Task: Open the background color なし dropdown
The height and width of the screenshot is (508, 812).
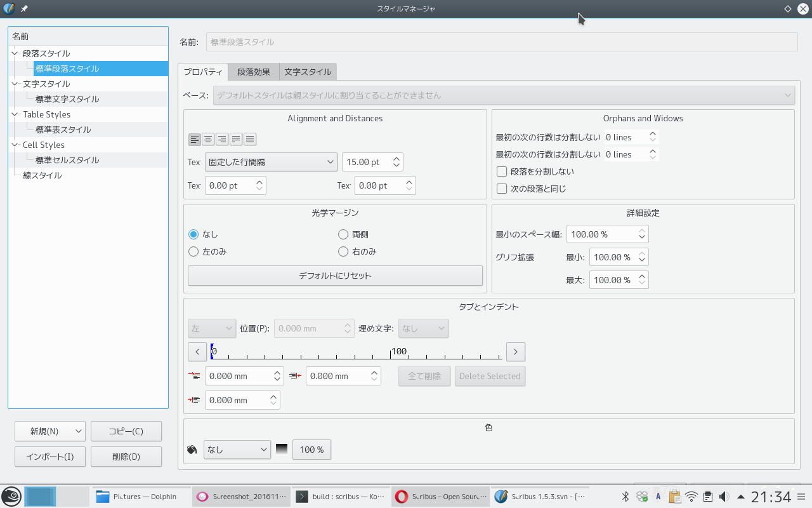Action: coord(237,450)
